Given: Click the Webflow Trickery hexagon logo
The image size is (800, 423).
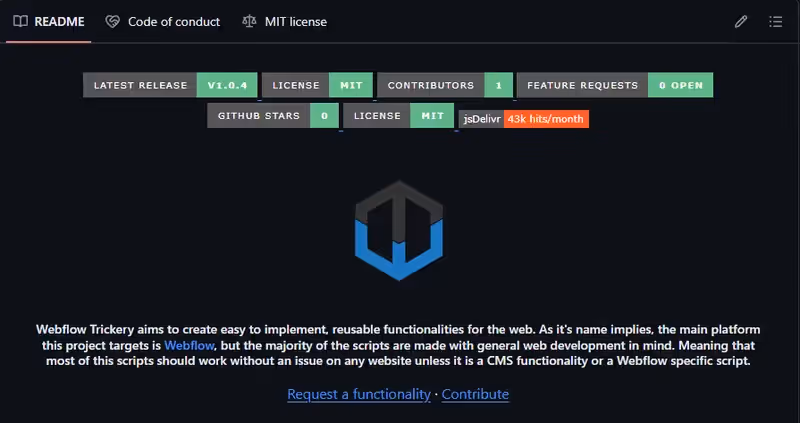Looking at the screenshot, I should (x=399, y=230).
